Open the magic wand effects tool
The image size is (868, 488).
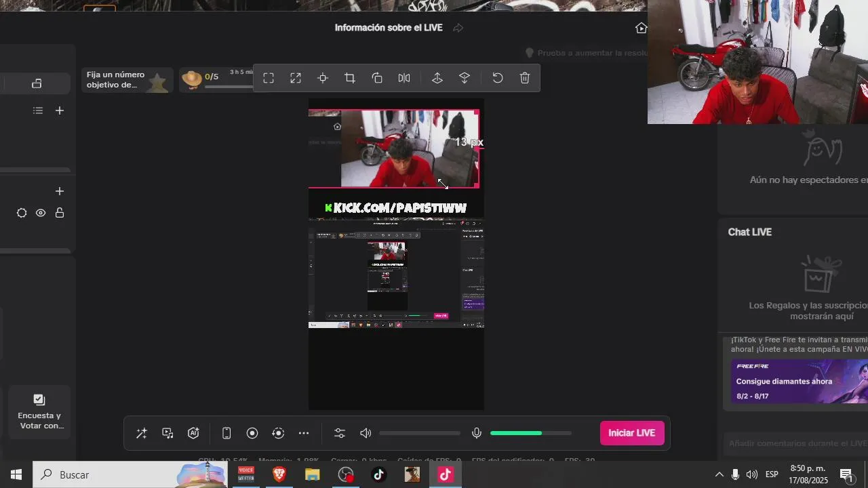pos(142,433)
